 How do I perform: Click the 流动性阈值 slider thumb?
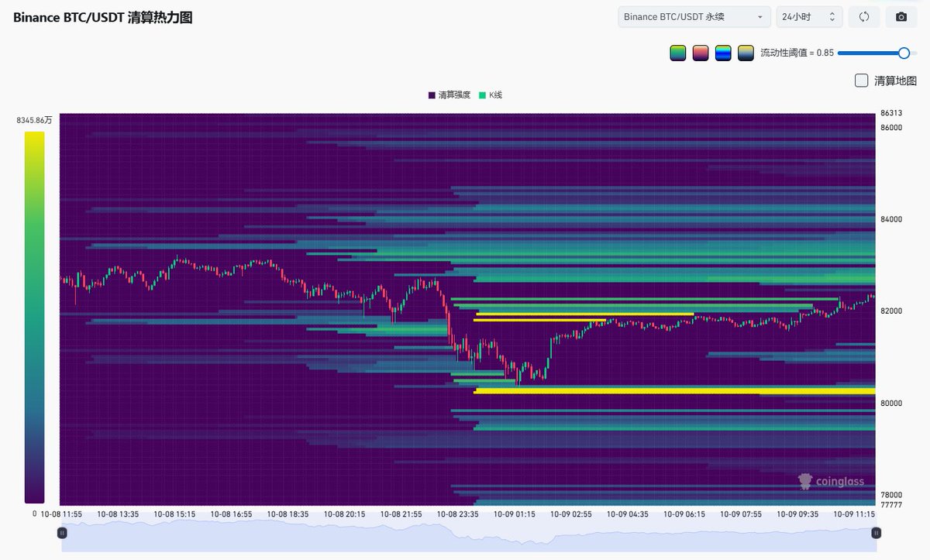(904, 53)
